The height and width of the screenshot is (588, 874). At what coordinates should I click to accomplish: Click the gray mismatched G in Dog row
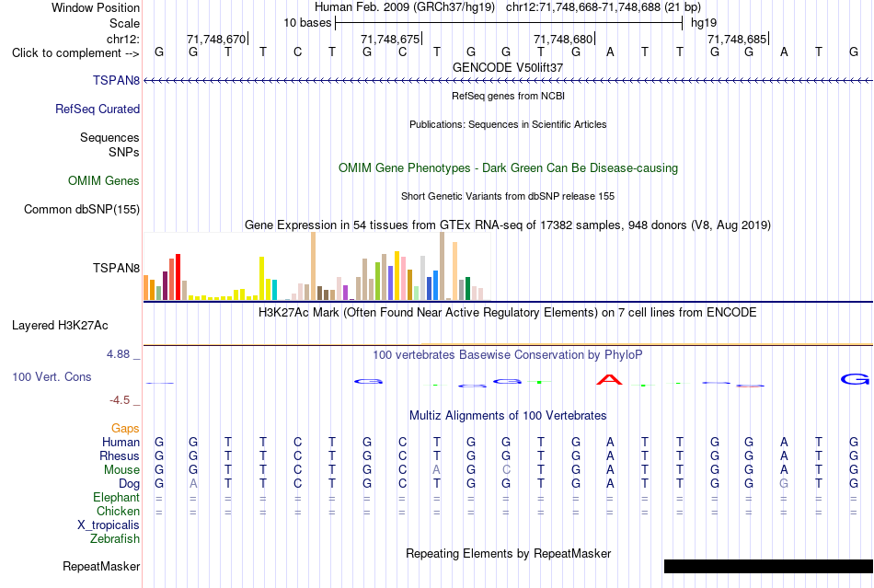784,483
